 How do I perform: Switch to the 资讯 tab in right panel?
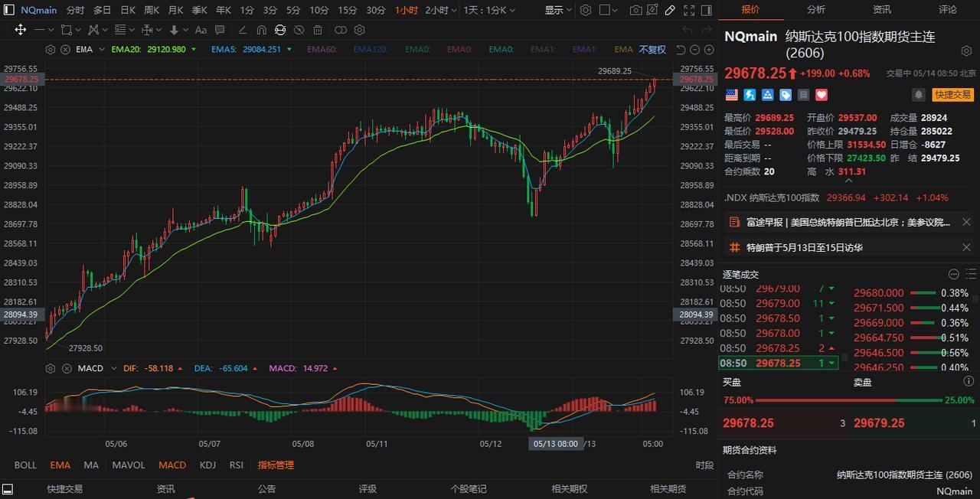(882, 10)
